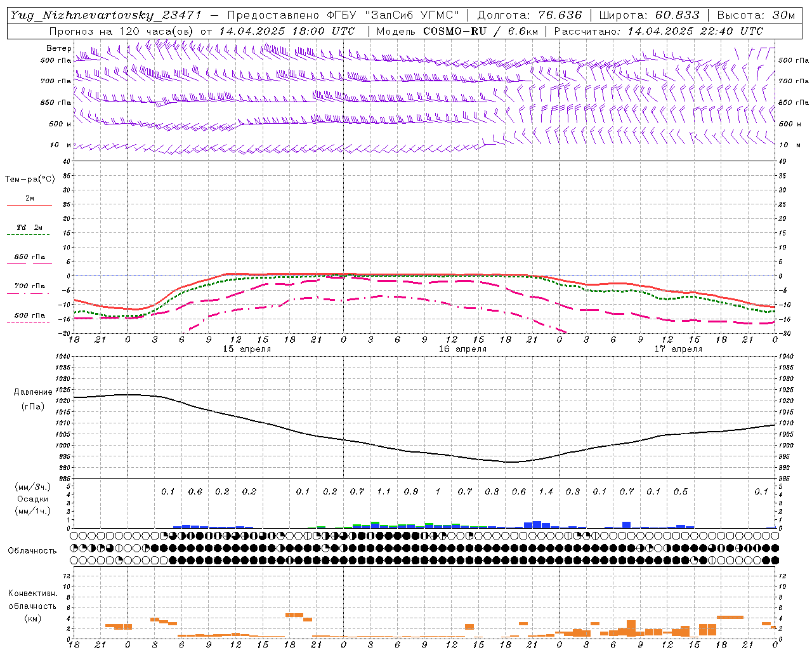Click the 3-hour precipitation value 0.5
The image size is (812, 650).
(x=681, y=492)
